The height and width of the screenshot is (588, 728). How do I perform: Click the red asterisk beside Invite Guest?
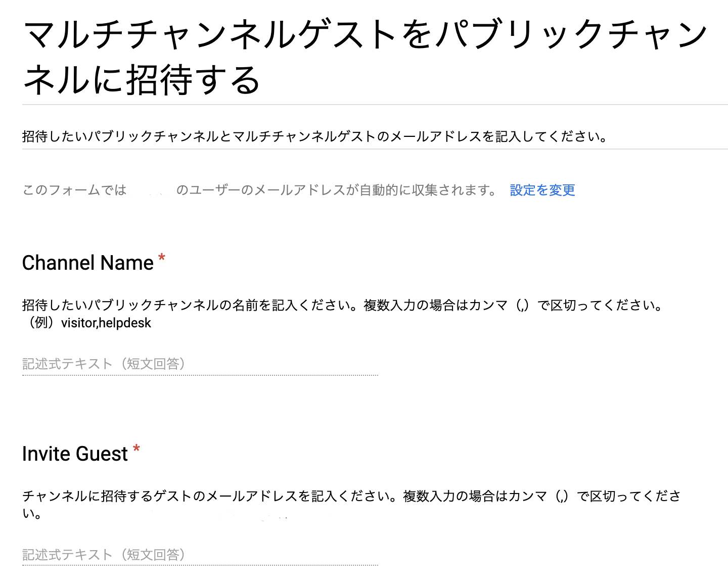click(136, 449)
